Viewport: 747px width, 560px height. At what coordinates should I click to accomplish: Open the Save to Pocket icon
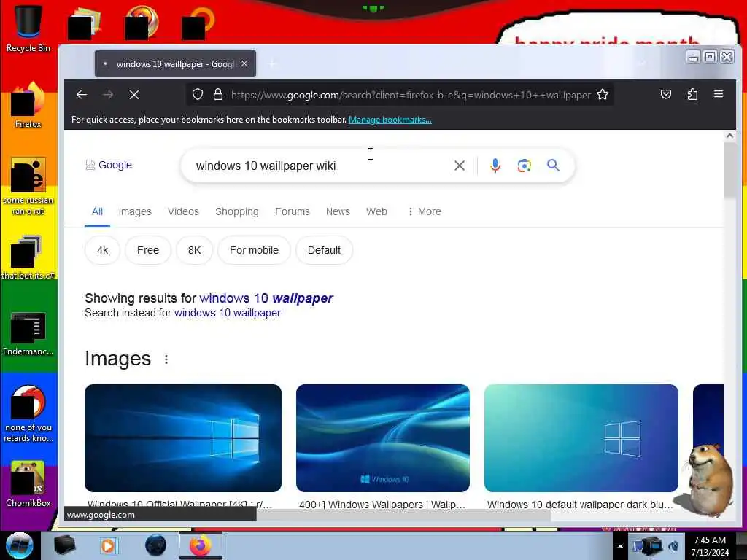(x=666, y=94)
